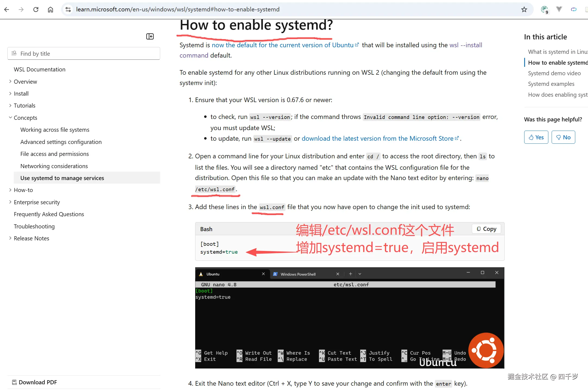Bookmark this page with star icon
Viewport: 588px width, 390px height.
click(x=524, y=10)
